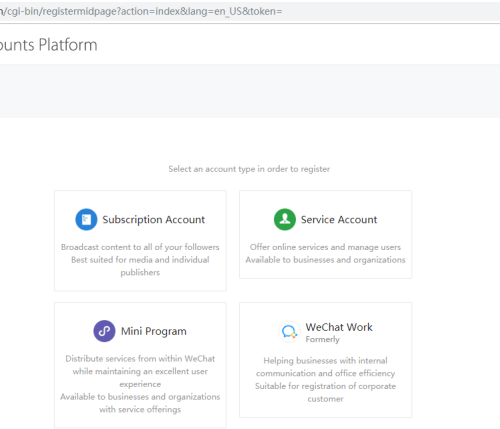500x429 pixels.
Task: Click 'Suitable for registration of corporate customer' text
Action: [x=325, y=392]
